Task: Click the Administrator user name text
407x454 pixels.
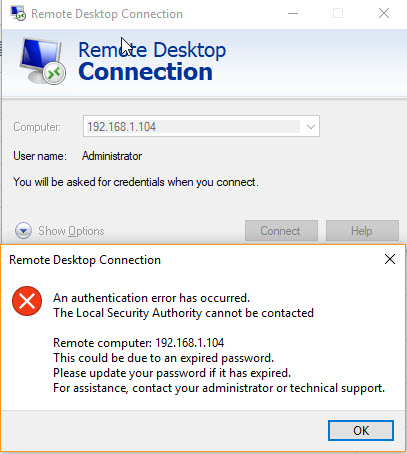Action: point(112,156)
